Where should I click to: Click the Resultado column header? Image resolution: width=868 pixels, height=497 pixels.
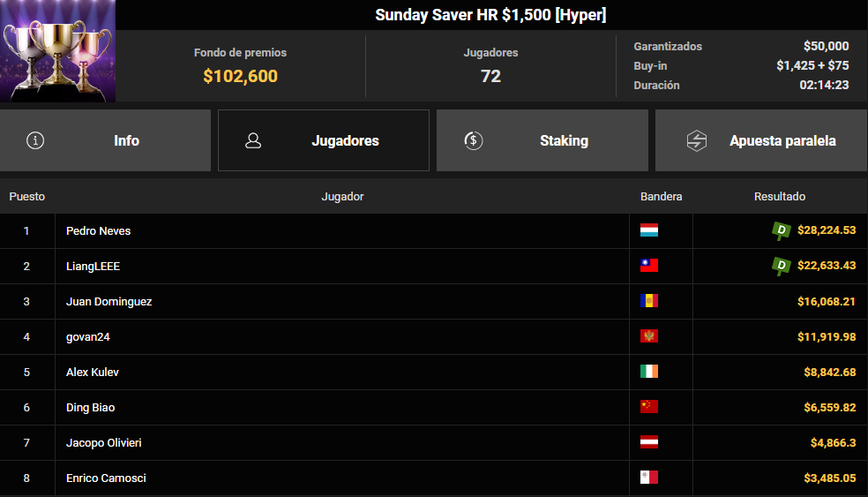(779, 196)
